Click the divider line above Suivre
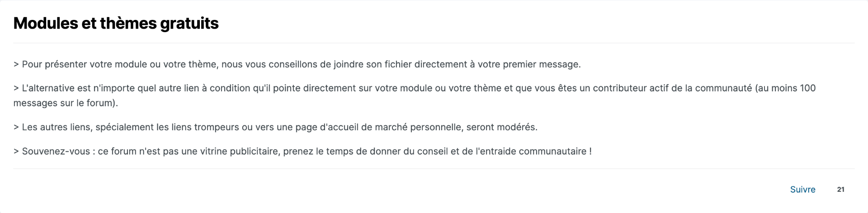 coord(434,169)
